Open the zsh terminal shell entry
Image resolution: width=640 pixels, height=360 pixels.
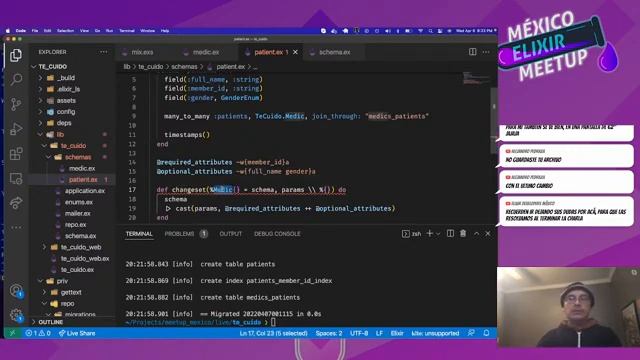click(x=411, y=234)
